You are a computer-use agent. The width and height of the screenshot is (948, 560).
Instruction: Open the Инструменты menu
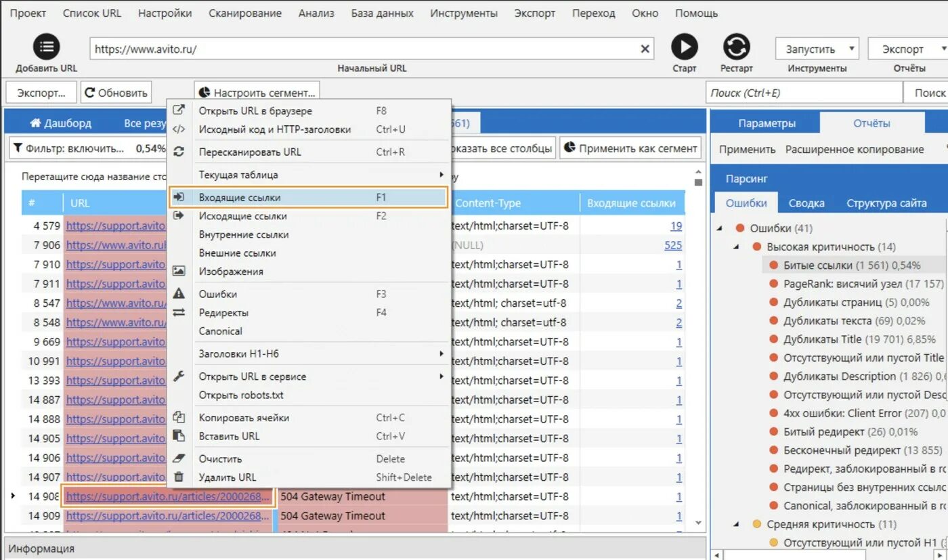[463, 13]
